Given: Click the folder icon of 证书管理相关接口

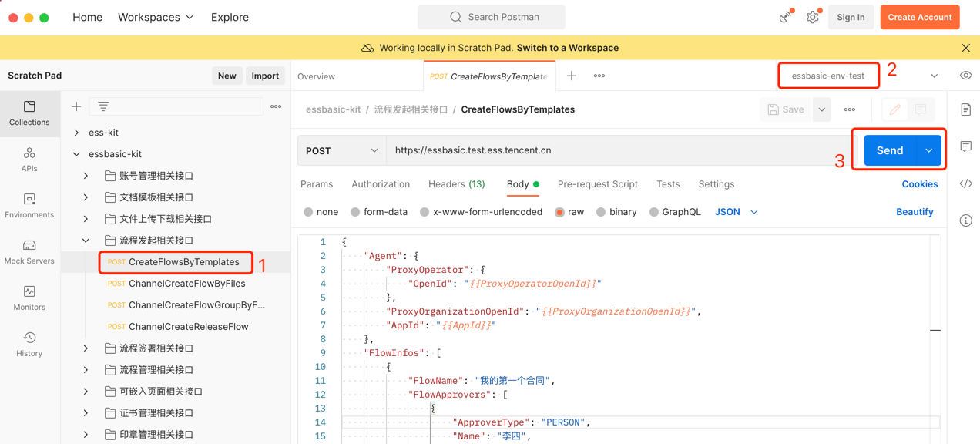Looking at the screenshot, I should [x=110, y=412].
